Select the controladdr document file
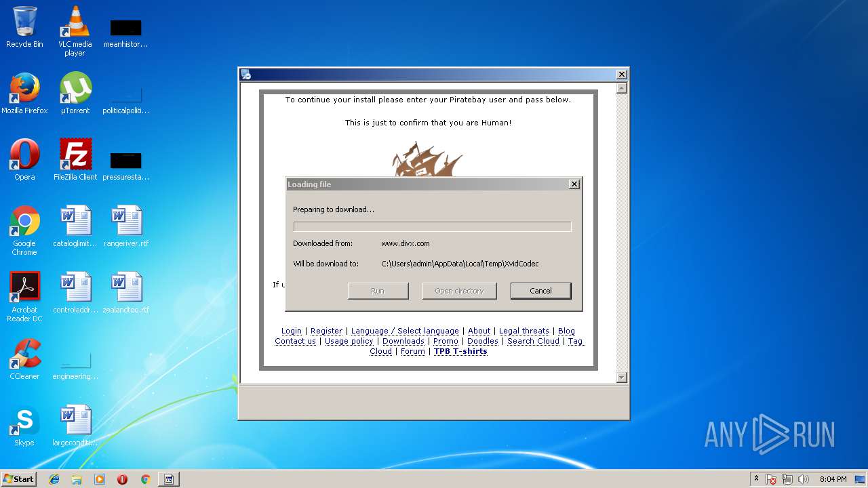Viewport: 868px width, 488px height. pos(75,293)
